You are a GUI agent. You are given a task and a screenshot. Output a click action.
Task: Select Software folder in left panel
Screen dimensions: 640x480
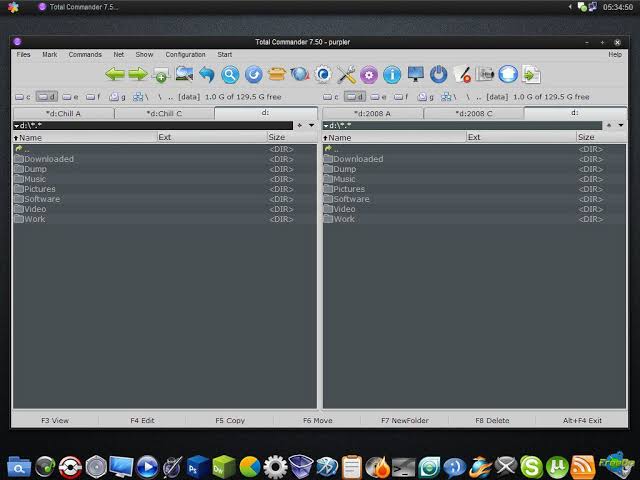(x=165, y=199)
